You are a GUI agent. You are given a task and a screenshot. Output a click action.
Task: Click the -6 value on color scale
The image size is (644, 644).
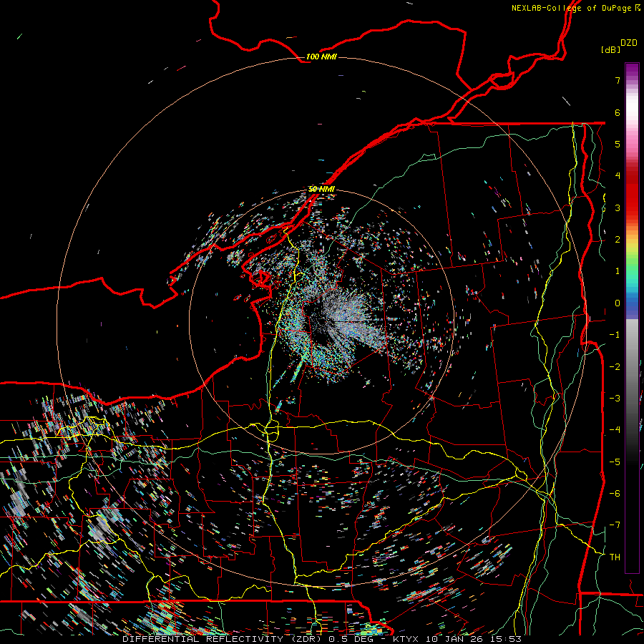[x=615, y=493]
